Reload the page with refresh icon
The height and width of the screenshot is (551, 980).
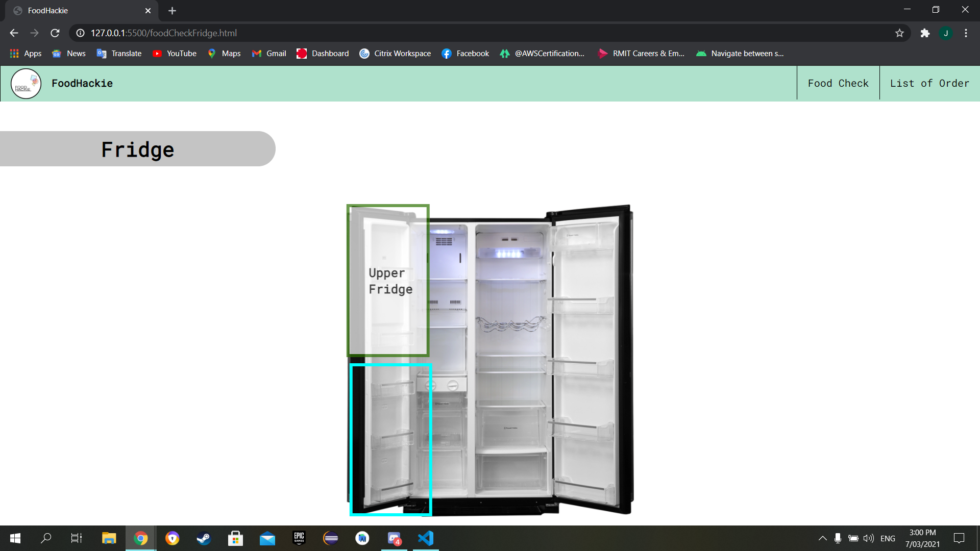tap(55, 33)
